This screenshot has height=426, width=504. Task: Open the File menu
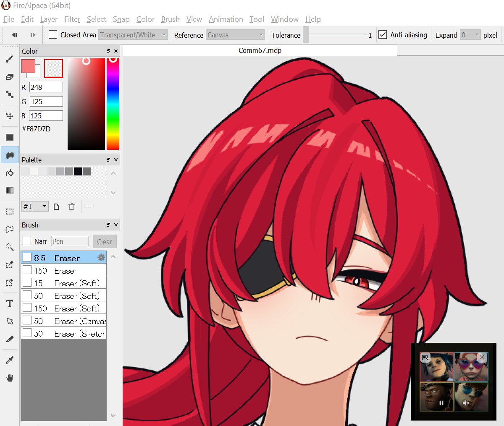click(9, 19)
